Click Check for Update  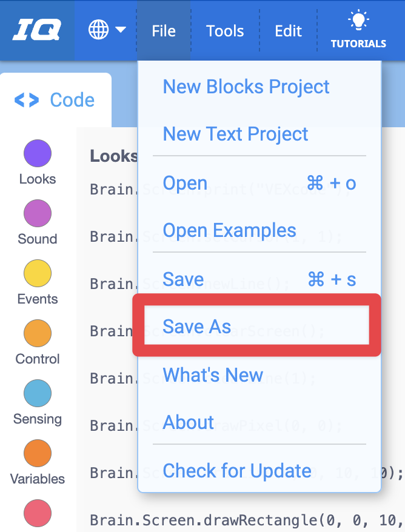click(236, 471)
